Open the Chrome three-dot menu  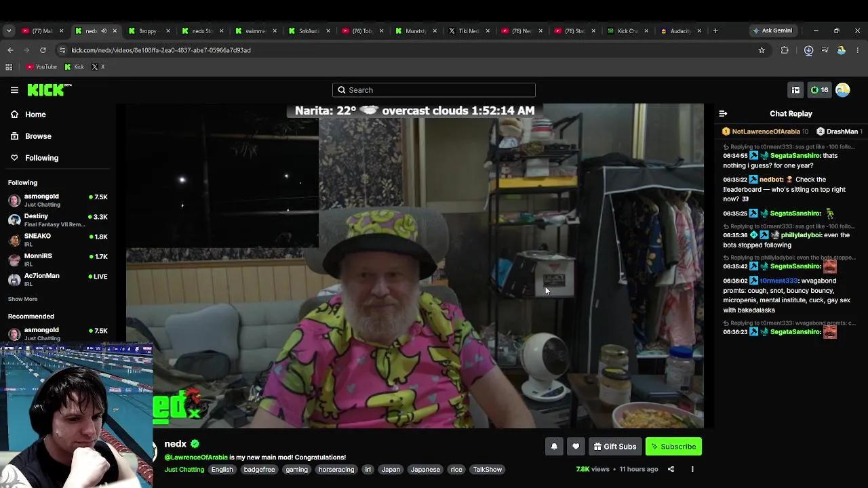click(x=858, y=50)
